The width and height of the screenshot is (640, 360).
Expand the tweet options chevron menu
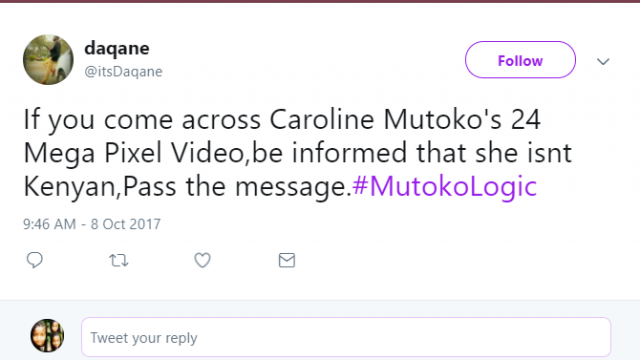603,61
